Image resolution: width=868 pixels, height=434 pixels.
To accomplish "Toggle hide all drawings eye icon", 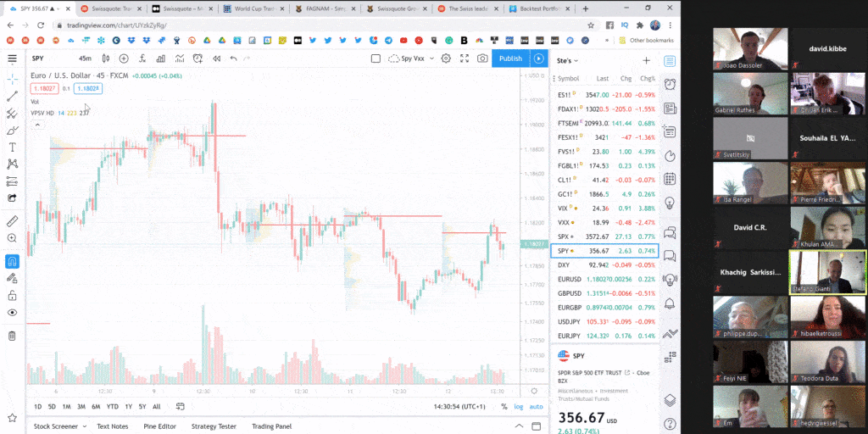I will pos(12,313).
